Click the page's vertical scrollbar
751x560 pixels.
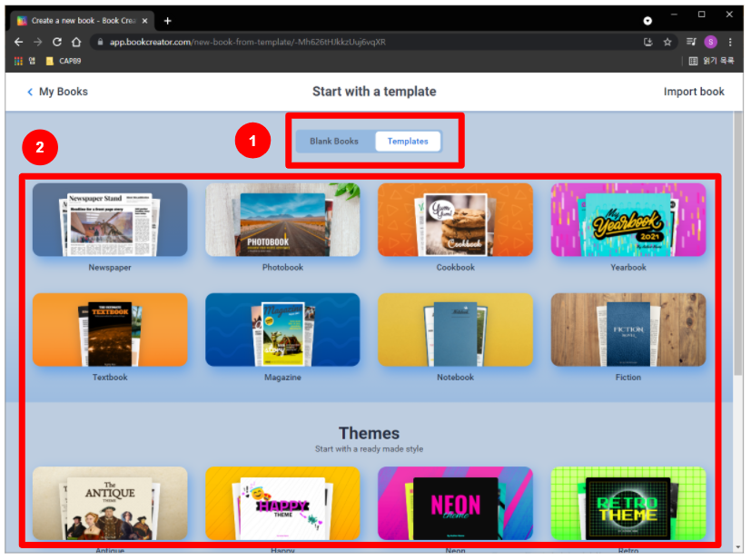[x=738, y=244]
